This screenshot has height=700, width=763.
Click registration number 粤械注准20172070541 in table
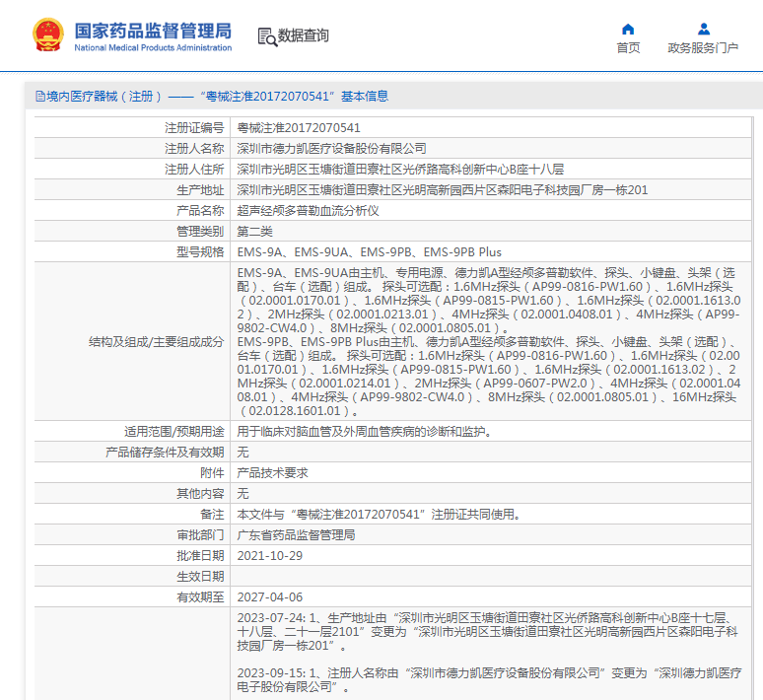[x=299, y=128]
